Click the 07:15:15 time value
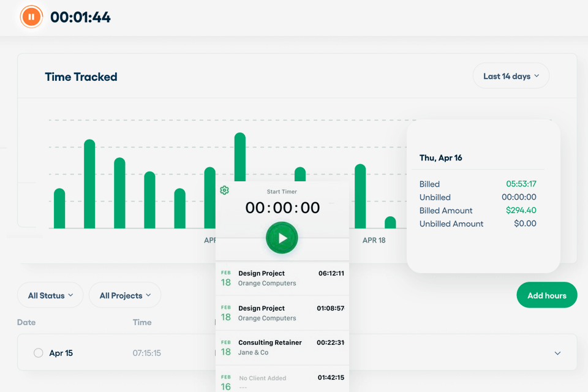Screen dimensions: 588x392 coord(146,353)
